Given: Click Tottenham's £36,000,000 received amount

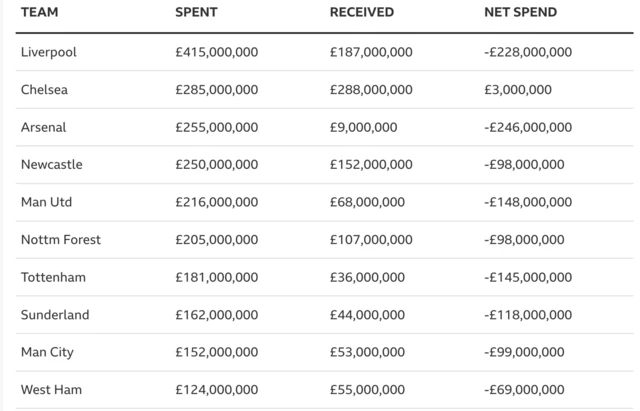Looking at the screenshot, I should pyautogui.click(x=367, y=277).
